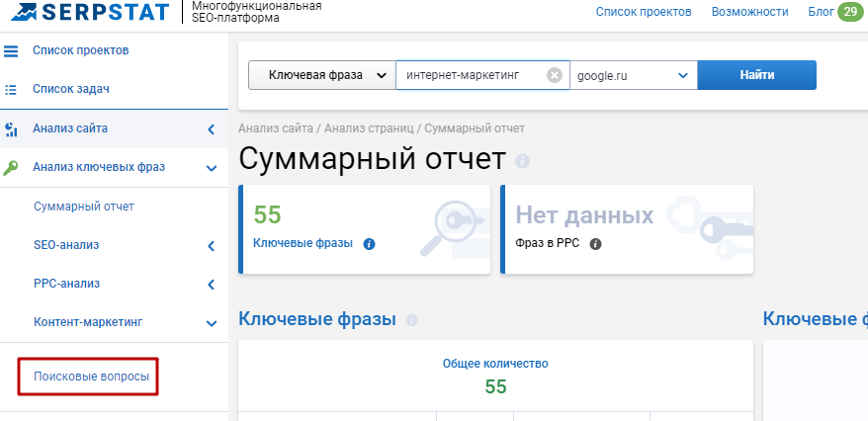The height and width of the screenshot is (421, 868).
Task: Select Анализ сайта in the sidebar
Action: (x=70, y=128)
